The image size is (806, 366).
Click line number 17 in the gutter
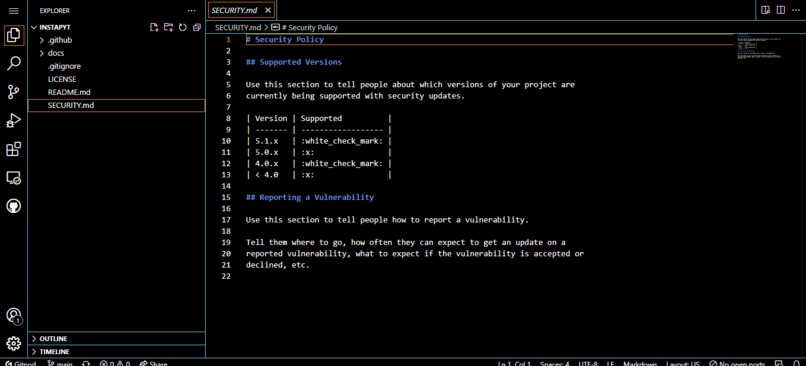(226, 220)
